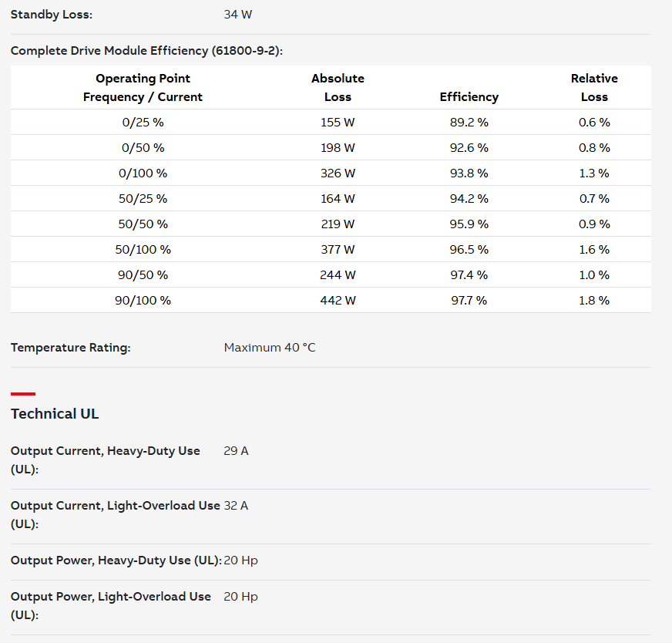Click the 198 W absolute loss cell
The width and height of the screenshot is (672, 643).
[338, 148]
